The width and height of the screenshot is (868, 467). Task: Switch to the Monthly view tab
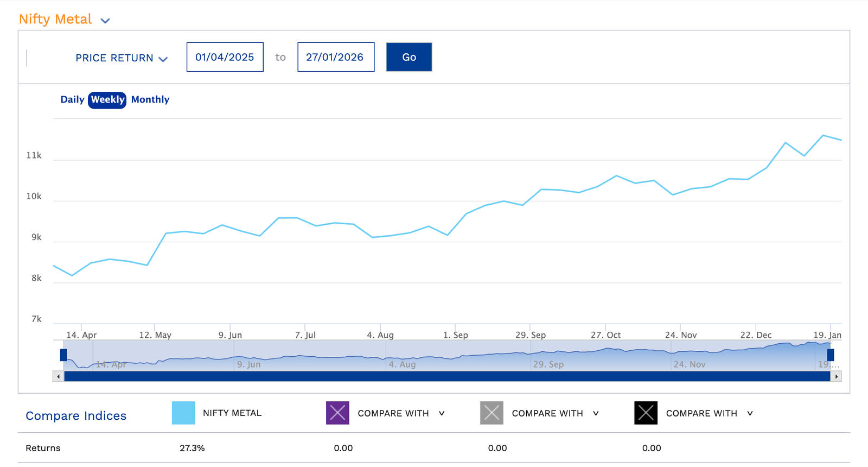[150, 99]
